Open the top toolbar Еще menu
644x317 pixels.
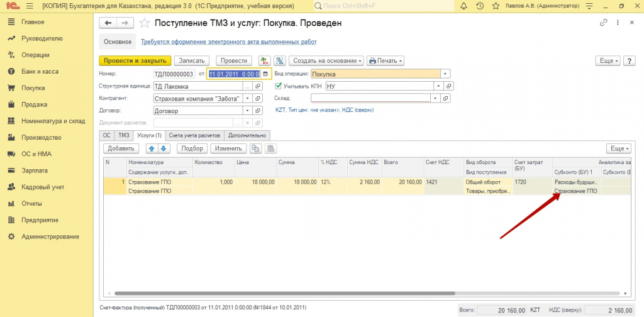click(x=609, y=60)
